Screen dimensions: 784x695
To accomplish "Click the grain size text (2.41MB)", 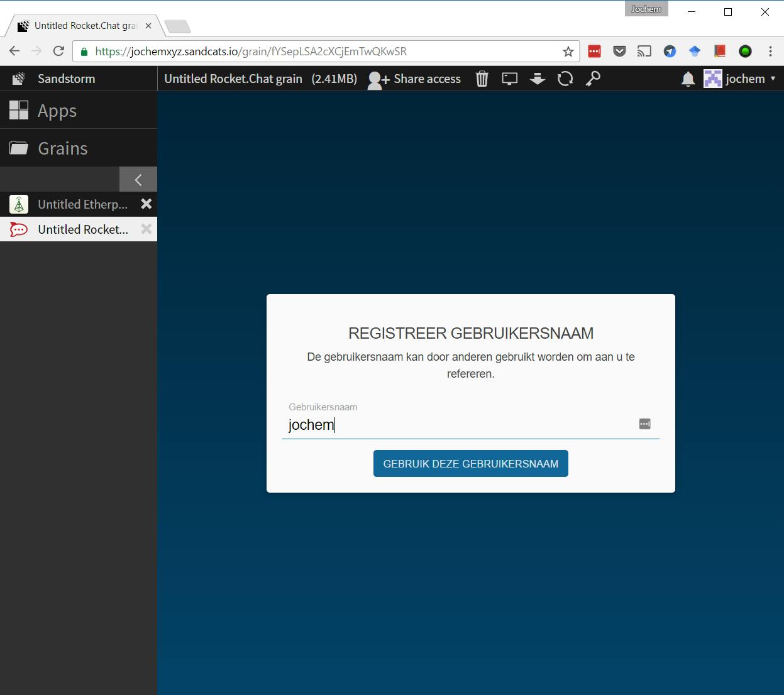I will pyautogui.click(x=334, y=79).
